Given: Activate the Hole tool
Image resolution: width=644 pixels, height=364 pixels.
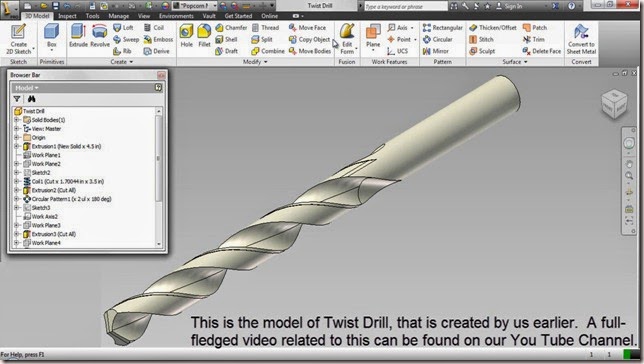Looking at the screenshot, I should click(186, 35).
